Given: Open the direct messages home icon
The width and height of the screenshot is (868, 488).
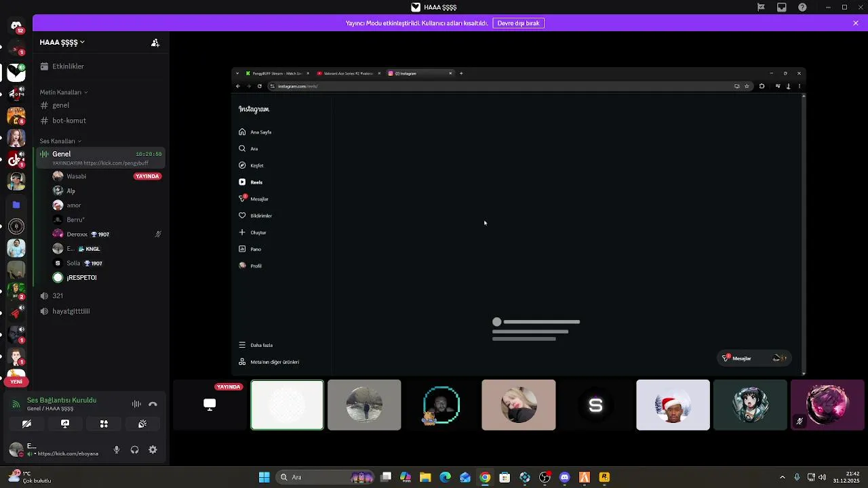Looking at the screenshot, I should [x=16, y=26].
